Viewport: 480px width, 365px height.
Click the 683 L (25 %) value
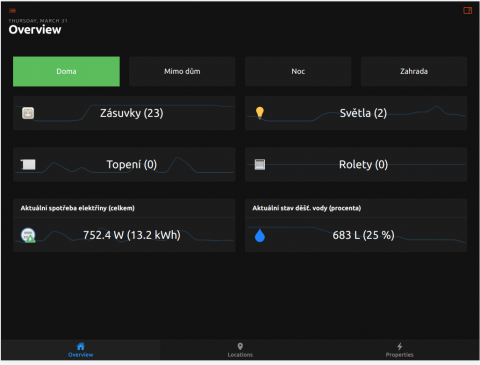point(363,235)
